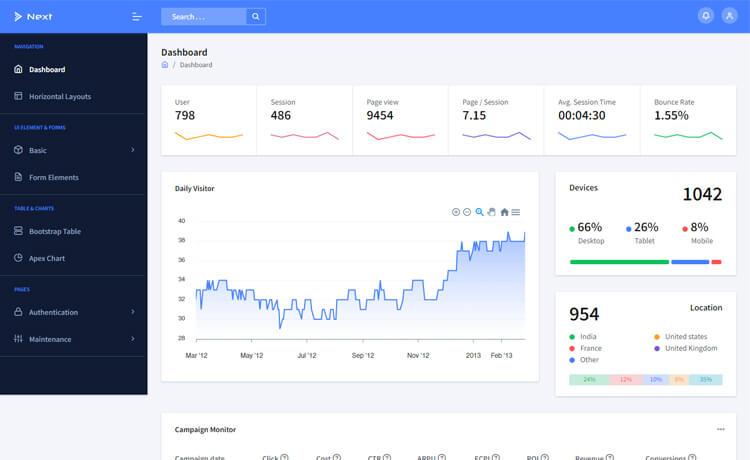Reset chart zoom with home icon

pyautogui.click(x=504, y=212)
